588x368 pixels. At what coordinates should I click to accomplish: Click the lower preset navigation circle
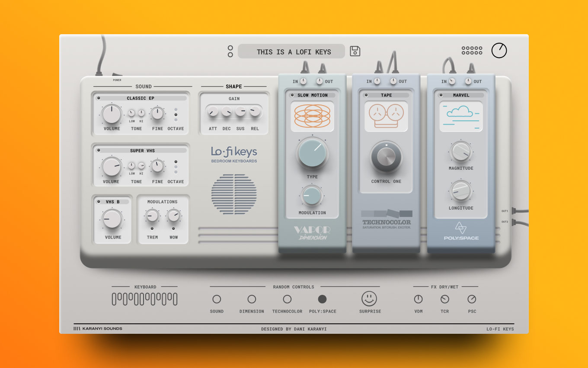(x=230, y=55)
